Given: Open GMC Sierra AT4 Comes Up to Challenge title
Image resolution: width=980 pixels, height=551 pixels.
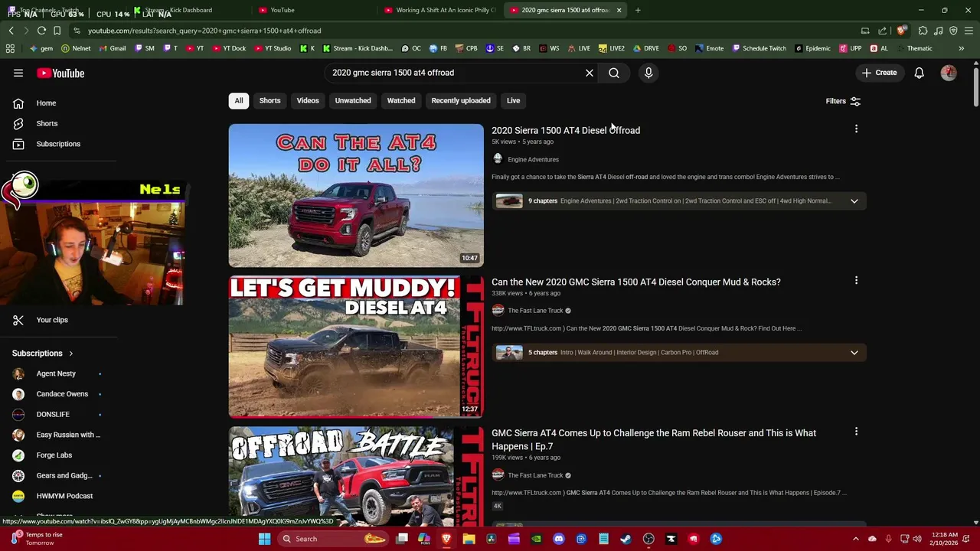Looking at the screenshot, I should 654,439.
